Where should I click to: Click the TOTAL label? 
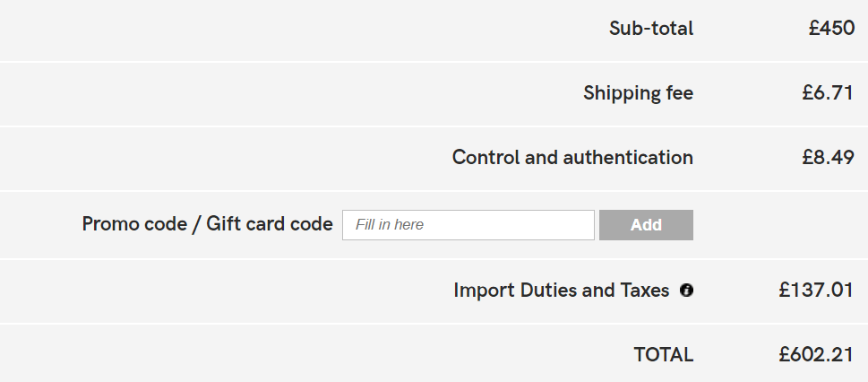tap(664, 355)
